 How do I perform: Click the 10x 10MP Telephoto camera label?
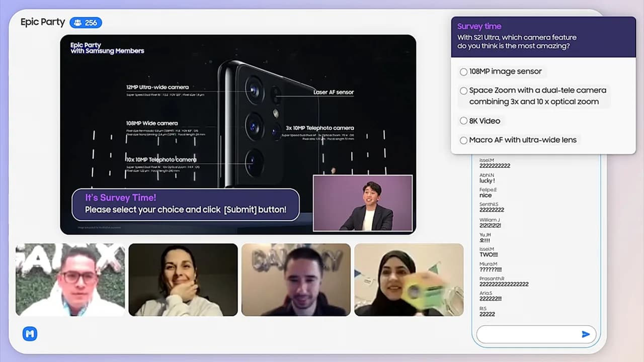click(161, 159)
